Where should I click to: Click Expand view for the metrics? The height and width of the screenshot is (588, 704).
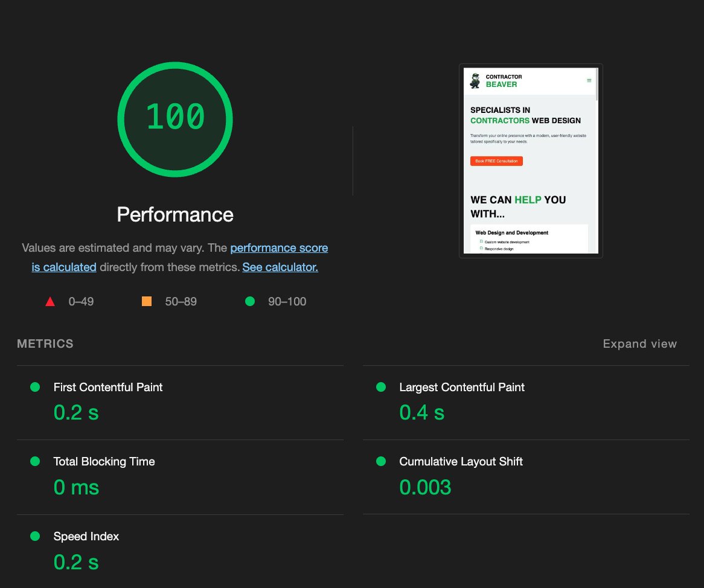[x=639, y=344]
